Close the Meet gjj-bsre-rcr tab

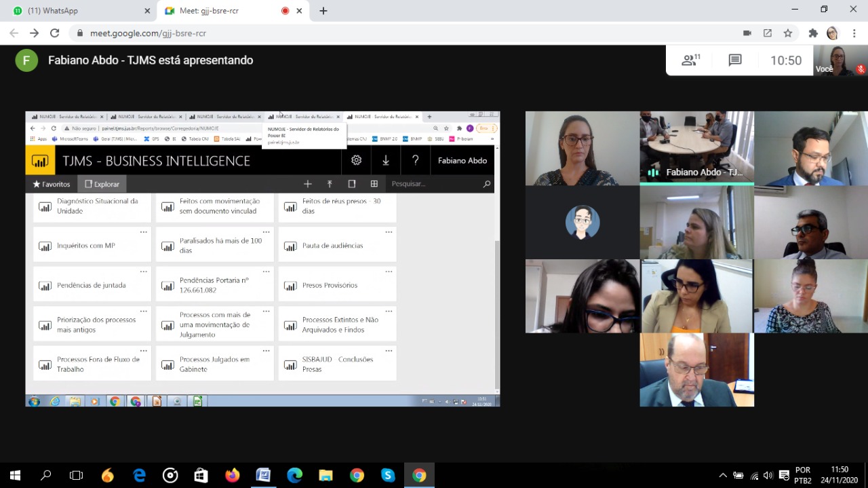coord(299,11)
